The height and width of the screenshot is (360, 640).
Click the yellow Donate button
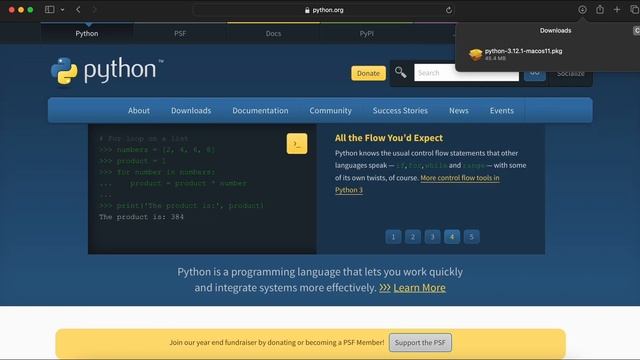point(368,73)
